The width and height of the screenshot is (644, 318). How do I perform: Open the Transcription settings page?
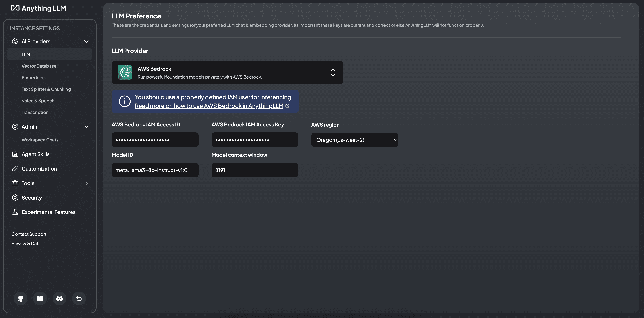coord(35,112)
